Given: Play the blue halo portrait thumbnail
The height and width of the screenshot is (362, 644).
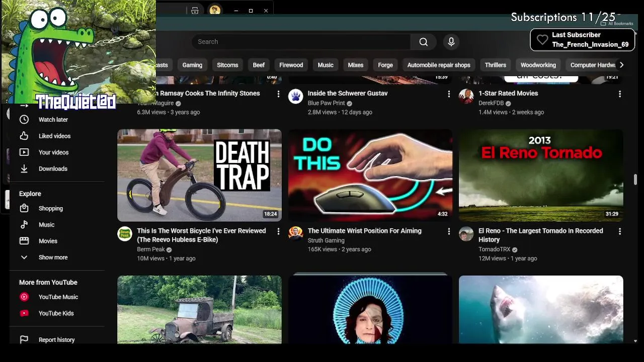Looking at the screenshot, I should click(370, 310).
